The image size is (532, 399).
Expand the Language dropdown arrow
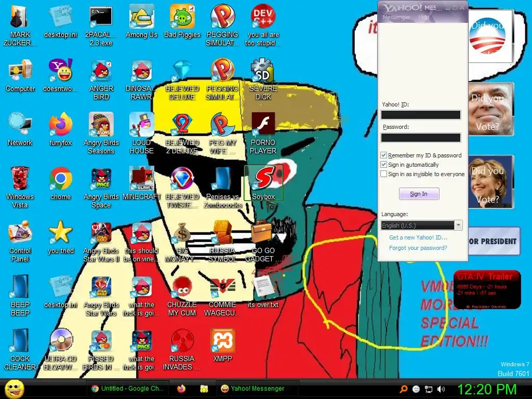458,225
